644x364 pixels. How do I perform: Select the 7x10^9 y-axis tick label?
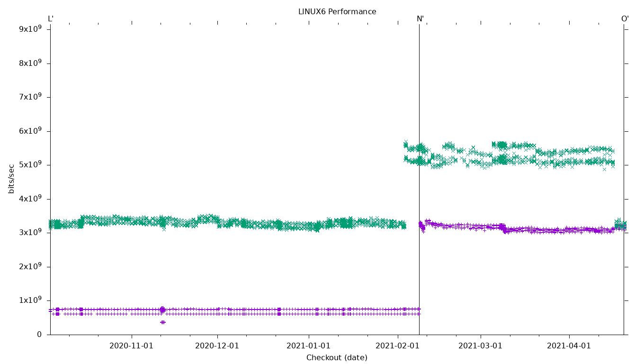click(x=30, y=96)
